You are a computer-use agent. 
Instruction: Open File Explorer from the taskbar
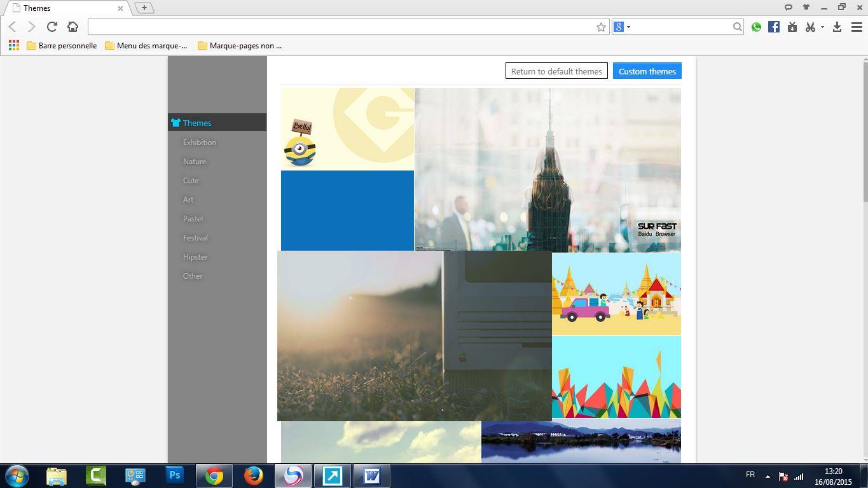click(x=57, y=476)
